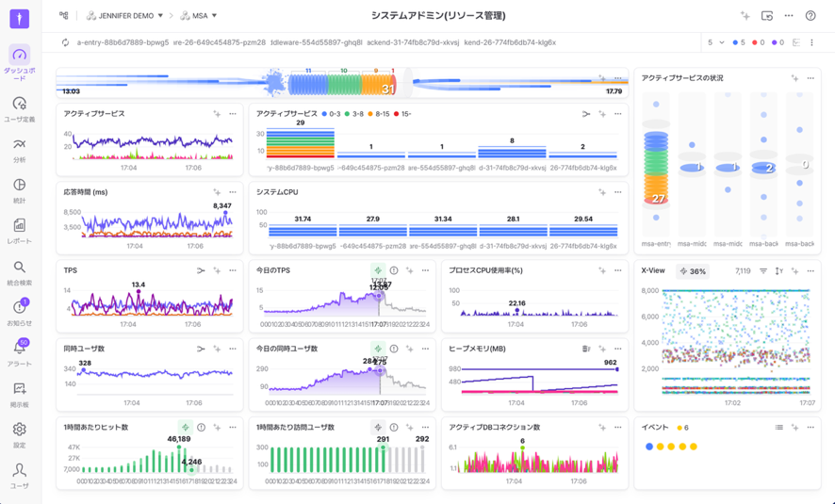
Task: Open the レポート (Report) sidebar item
Action: 19,227
